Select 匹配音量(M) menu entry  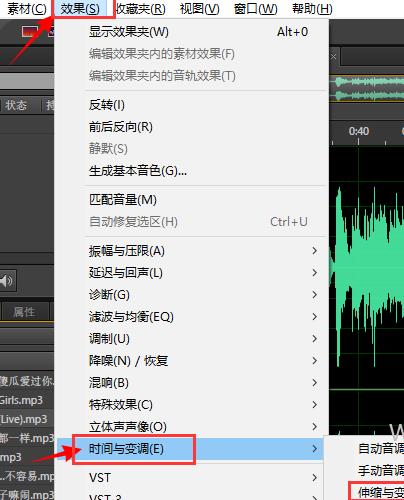coord(192,200)
